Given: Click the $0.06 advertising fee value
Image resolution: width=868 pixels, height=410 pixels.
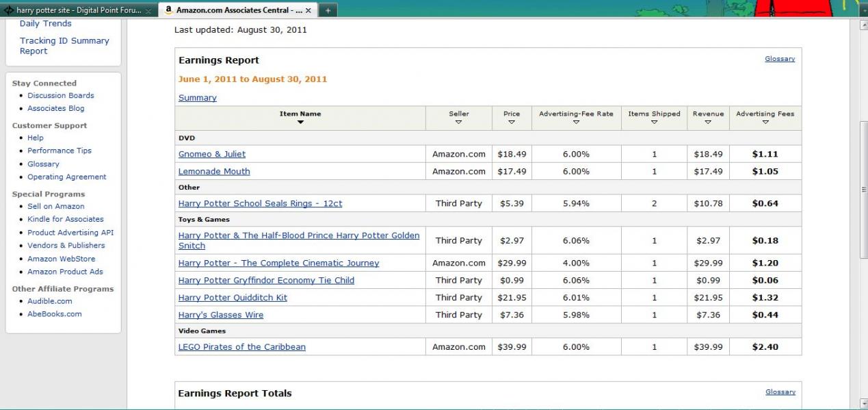Looking at the screenshot, I should [765, 280].
